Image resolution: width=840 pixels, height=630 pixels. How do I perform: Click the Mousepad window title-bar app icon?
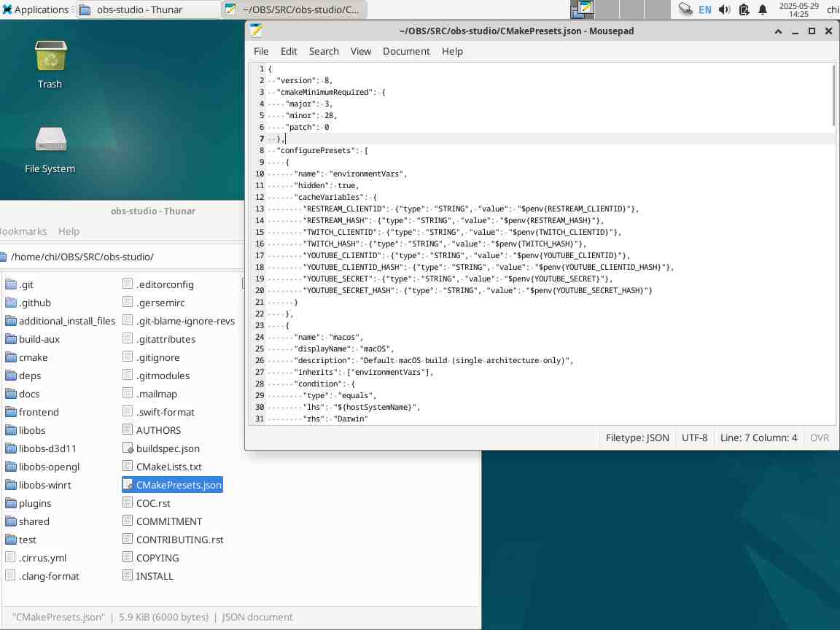click(x=256, y=31)
